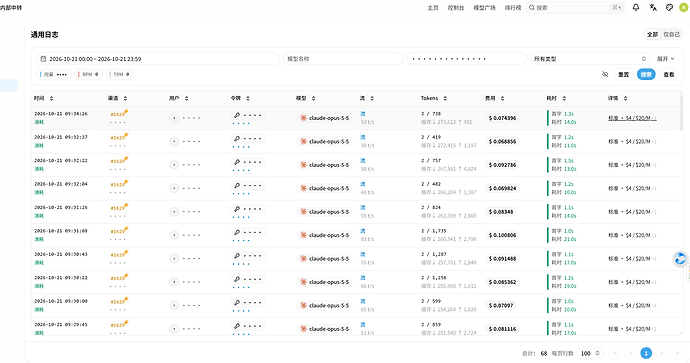Click channel tag #1629 in the 09:34:26 row
Image resolution: width=690 pixels, height=363 pixels.
coord(118,114)
